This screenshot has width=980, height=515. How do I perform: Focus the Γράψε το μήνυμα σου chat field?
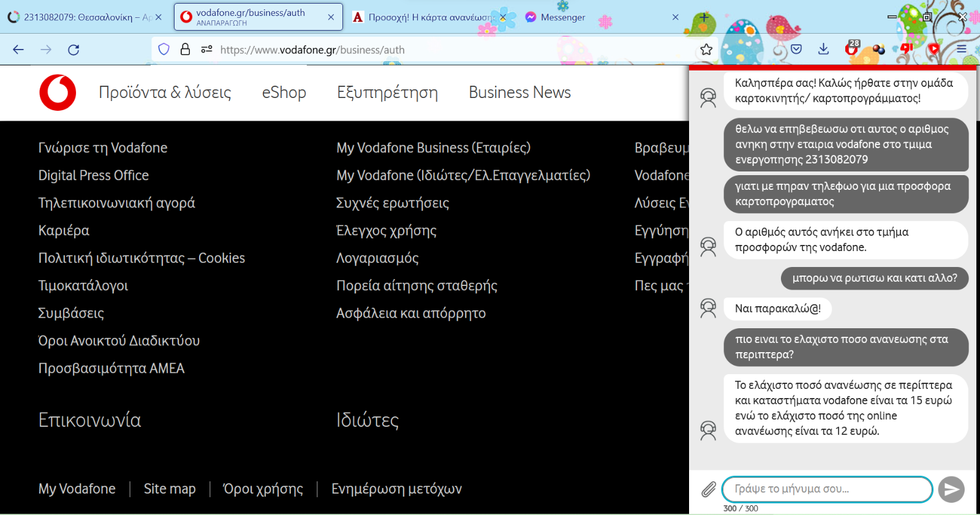[x=827, y=489]
